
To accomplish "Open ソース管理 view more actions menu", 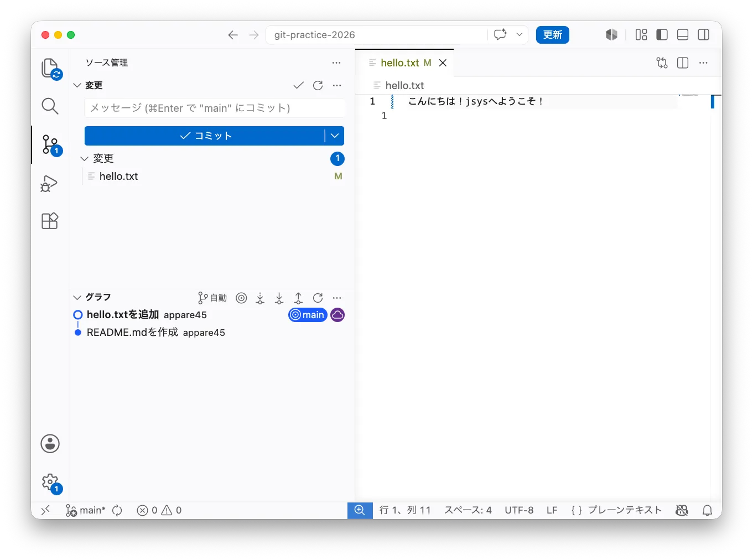I will coord(336,63).
